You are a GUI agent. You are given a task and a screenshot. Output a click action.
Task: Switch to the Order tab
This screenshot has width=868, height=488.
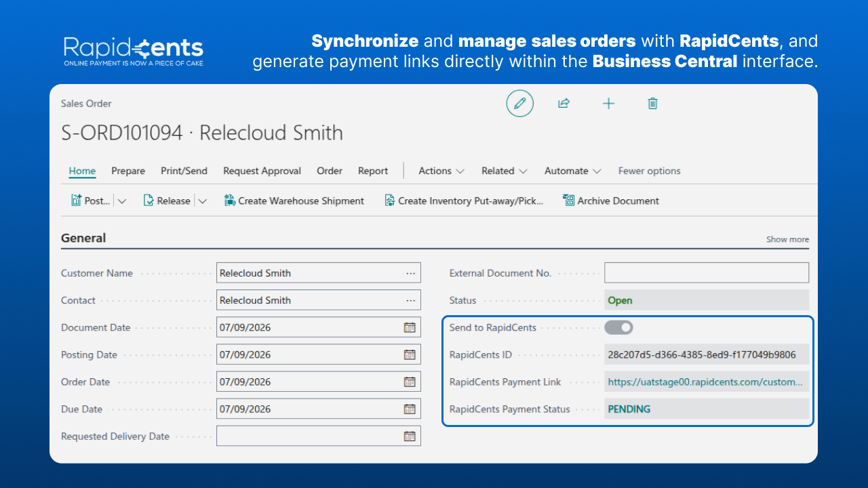click(330, 171)
